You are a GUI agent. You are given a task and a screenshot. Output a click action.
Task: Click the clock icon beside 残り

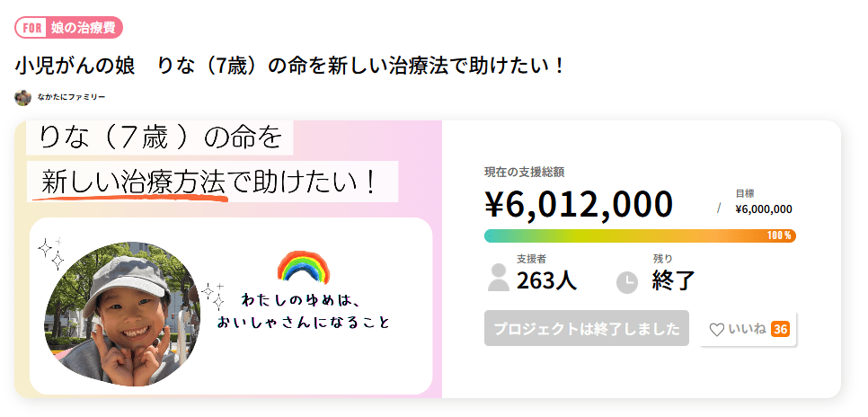[626, 281]
